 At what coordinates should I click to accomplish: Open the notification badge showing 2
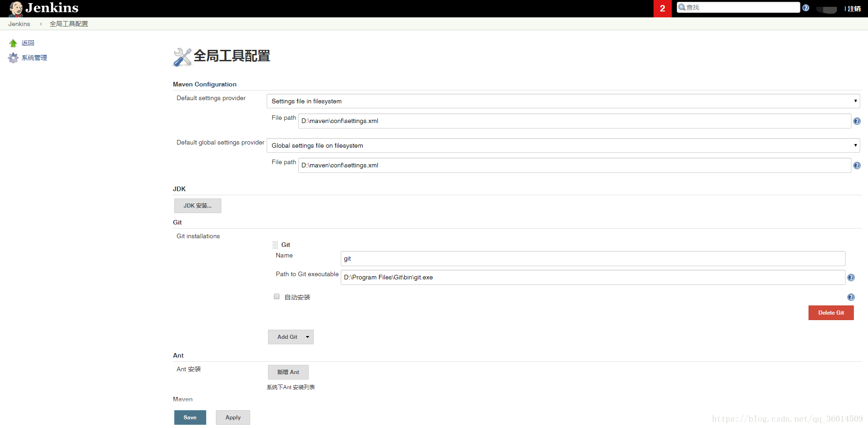662,9
